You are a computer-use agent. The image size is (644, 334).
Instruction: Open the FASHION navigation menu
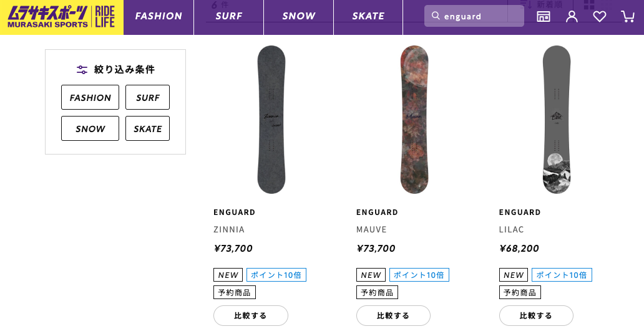tap(159, 17)
